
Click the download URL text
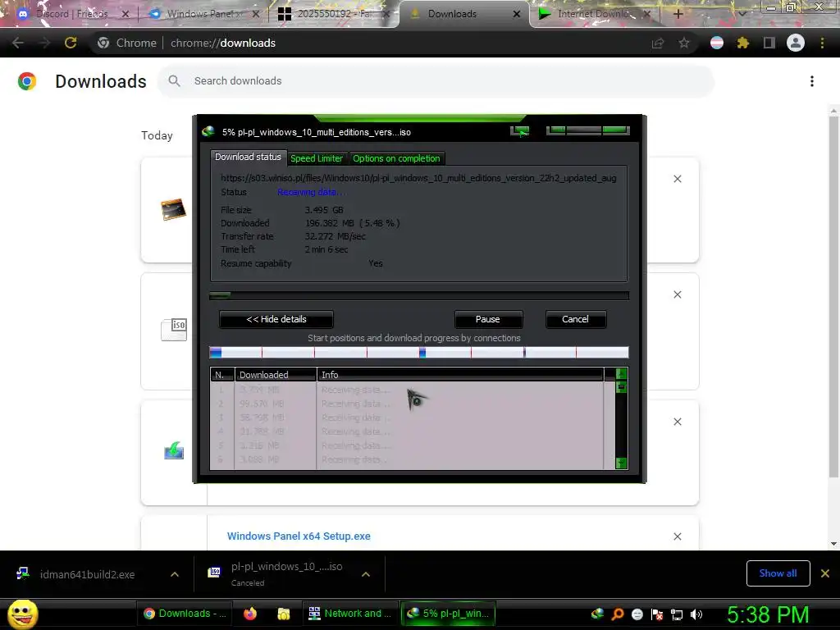tap(418, 178)
